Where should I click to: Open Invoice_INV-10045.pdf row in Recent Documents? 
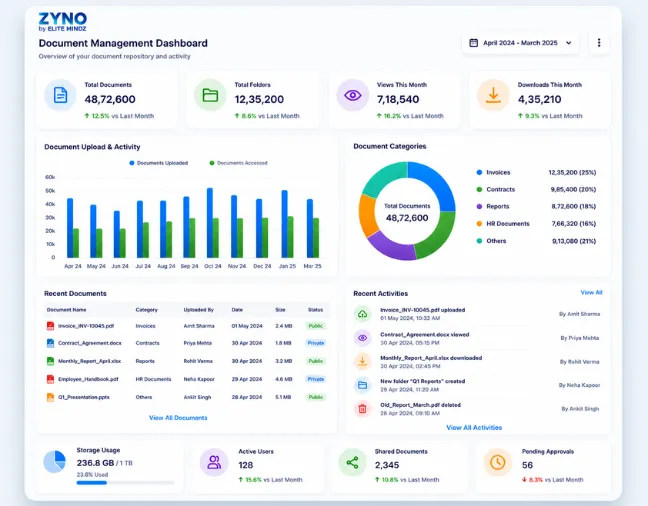point(186,326)
